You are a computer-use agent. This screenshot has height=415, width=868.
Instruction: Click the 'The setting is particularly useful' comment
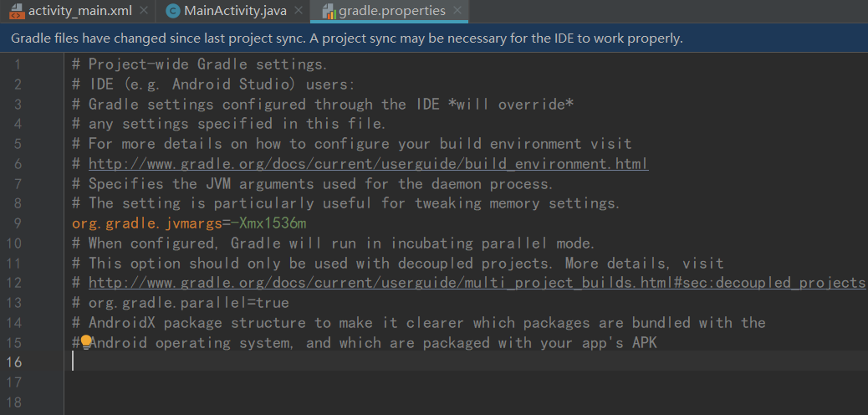click(346, 203)
